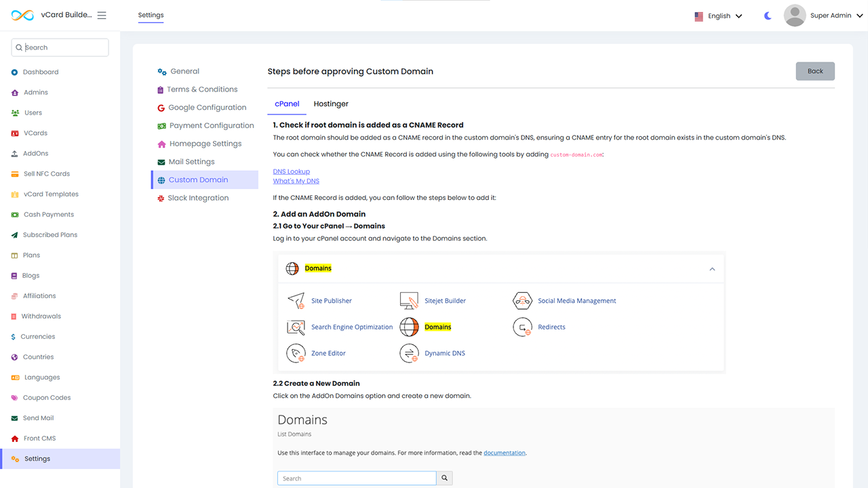Click the Subscribed Plans paper-plane icon

pyautogui.click(x=15, y=235)
